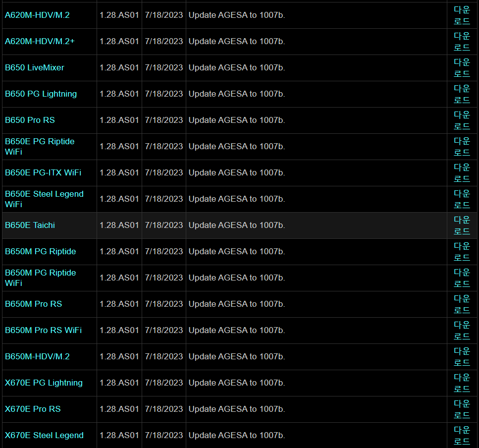
Task: Select version 1.28.AS01 in B650 LiveMixer row
Action: click(119, 67)
